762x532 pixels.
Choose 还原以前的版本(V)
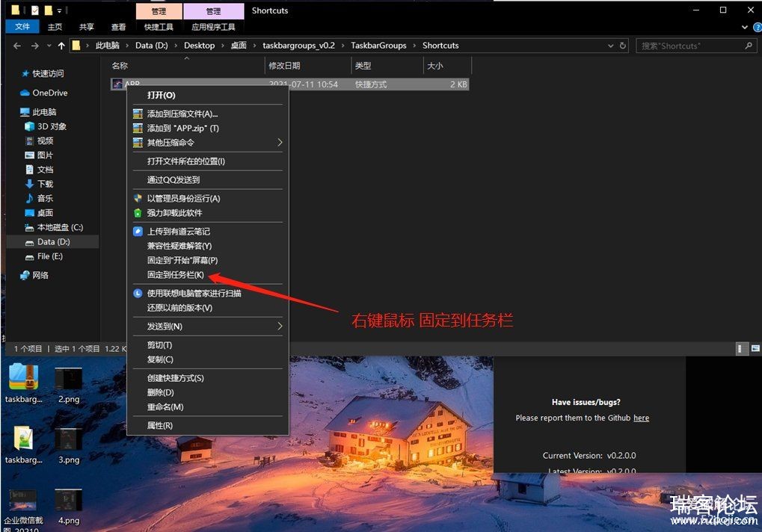point(207,308)
